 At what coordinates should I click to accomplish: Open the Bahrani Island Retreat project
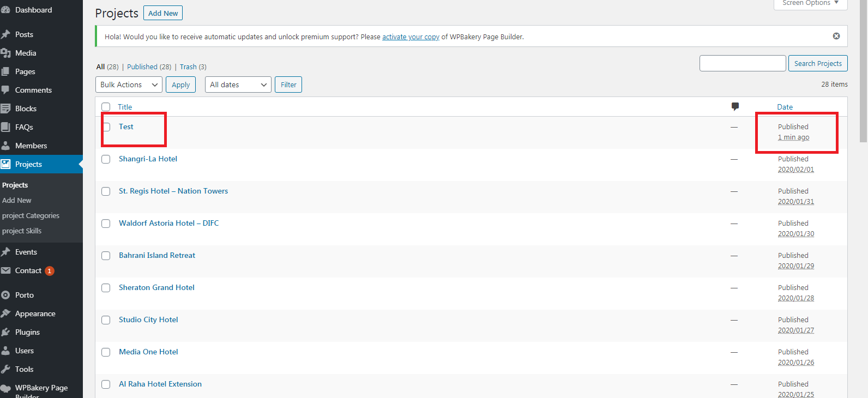[157, 255]
